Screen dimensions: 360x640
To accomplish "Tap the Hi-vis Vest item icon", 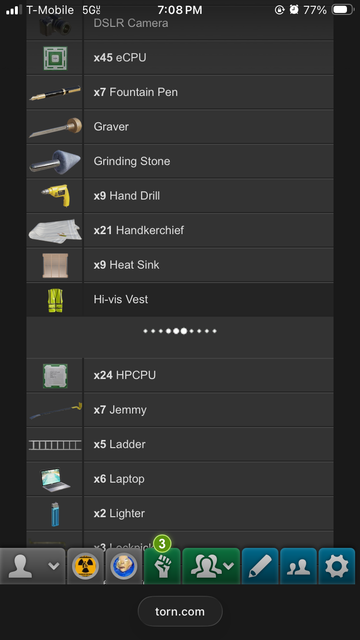I will point(55,300).
